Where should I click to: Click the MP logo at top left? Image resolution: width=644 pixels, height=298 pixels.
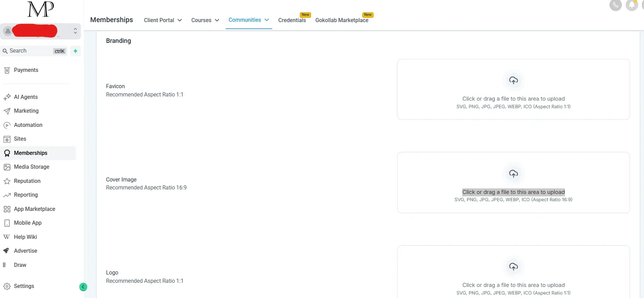(41, 9)
